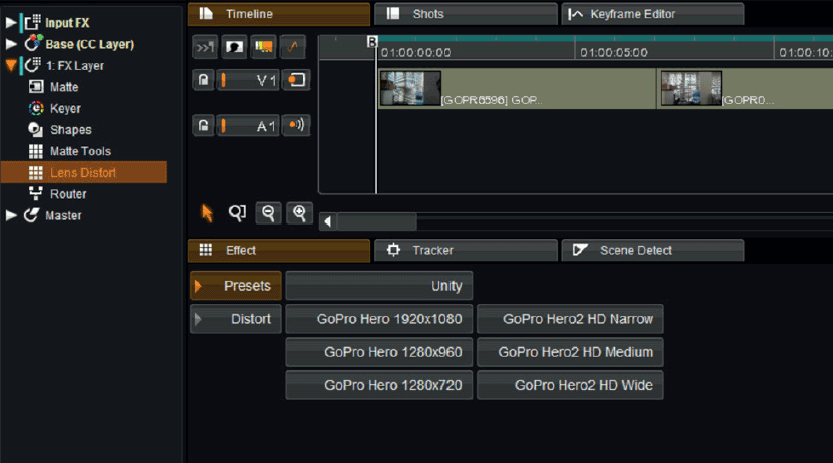
Task: Select the arrow pointer tool
Action: [207, 213]
